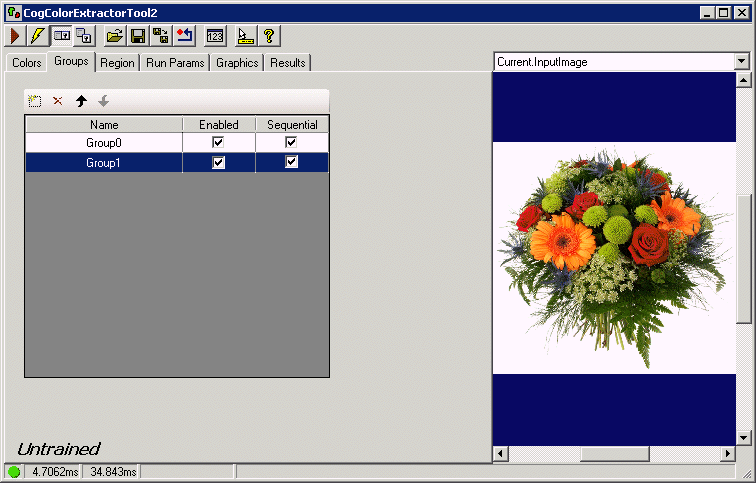Toggle Sequential checkbox for Group0
The image size is (756, 483).
click(291, 143)
